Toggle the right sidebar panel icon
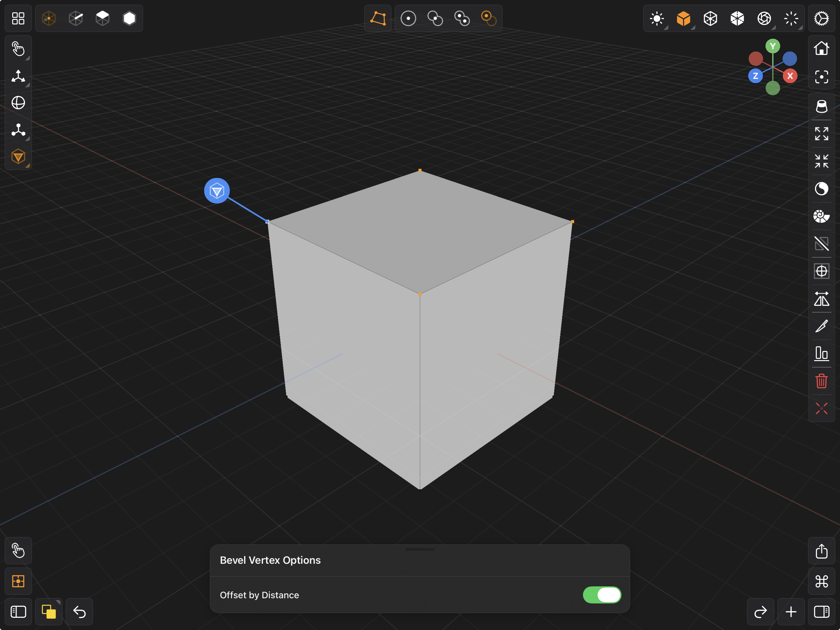 821,612
